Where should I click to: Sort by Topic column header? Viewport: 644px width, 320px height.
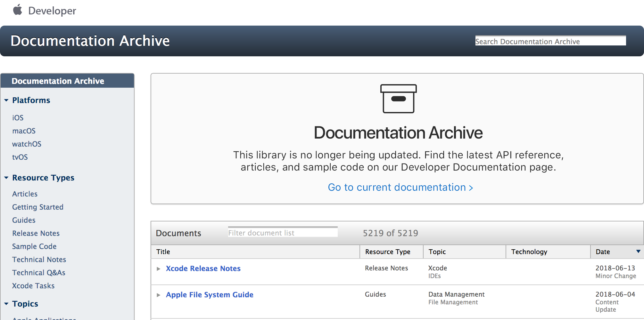465,252
